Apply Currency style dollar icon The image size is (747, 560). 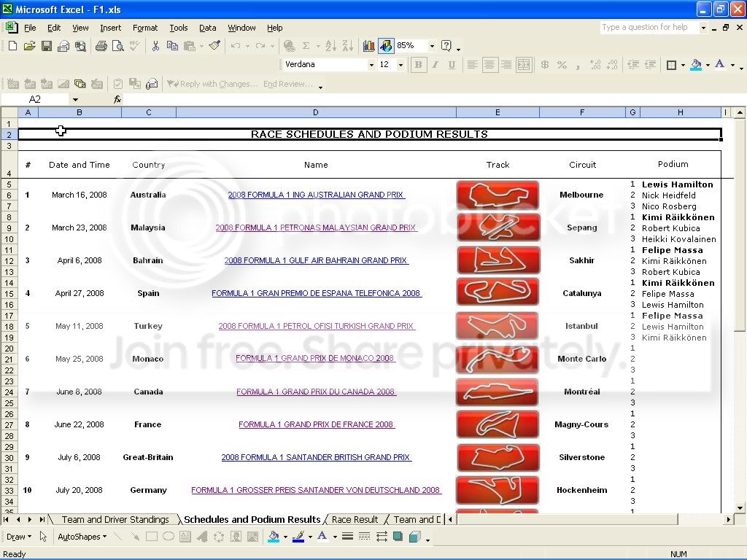point(544,65)
